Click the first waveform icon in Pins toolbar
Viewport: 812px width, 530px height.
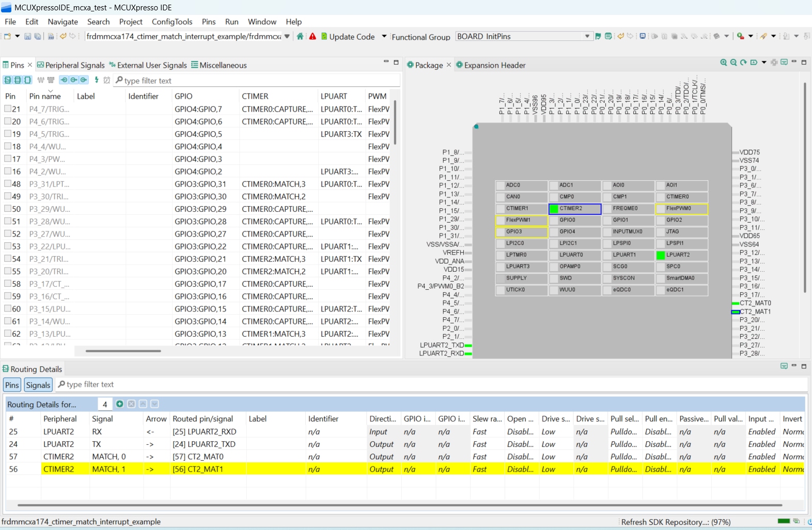point(41,80)
